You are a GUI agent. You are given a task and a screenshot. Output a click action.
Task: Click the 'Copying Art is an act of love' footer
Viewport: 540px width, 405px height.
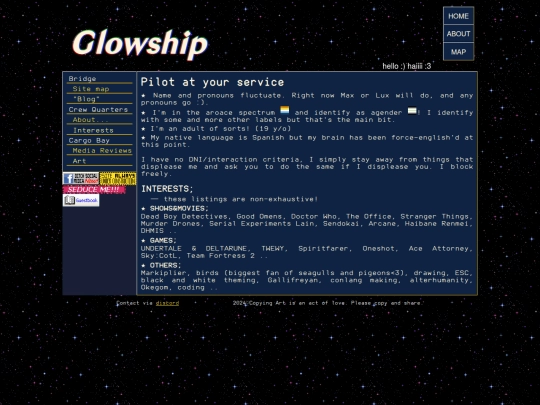(x=298, y=303)
